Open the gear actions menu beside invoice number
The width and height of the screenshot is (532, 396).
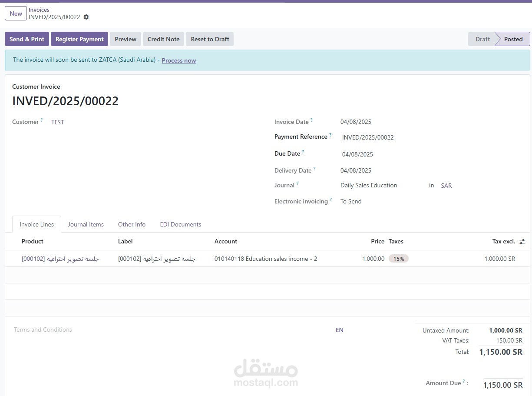tap(86, 17)
